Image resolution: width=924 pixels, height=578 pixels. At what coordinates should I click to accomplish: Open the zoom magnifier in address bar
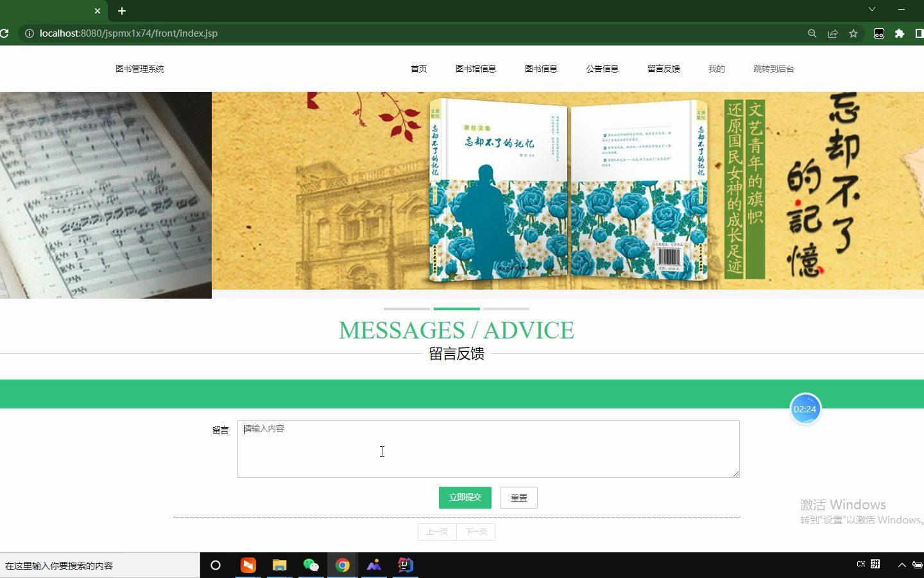[x=812, y=33]
